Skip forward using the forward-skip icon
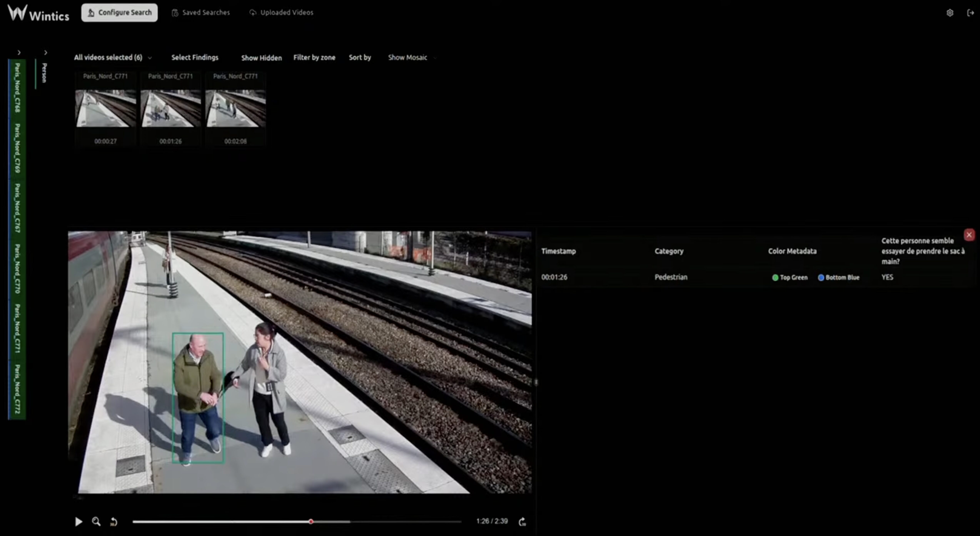Image resolution: width=980 pixels, height=536 pixels. point(522,522)
